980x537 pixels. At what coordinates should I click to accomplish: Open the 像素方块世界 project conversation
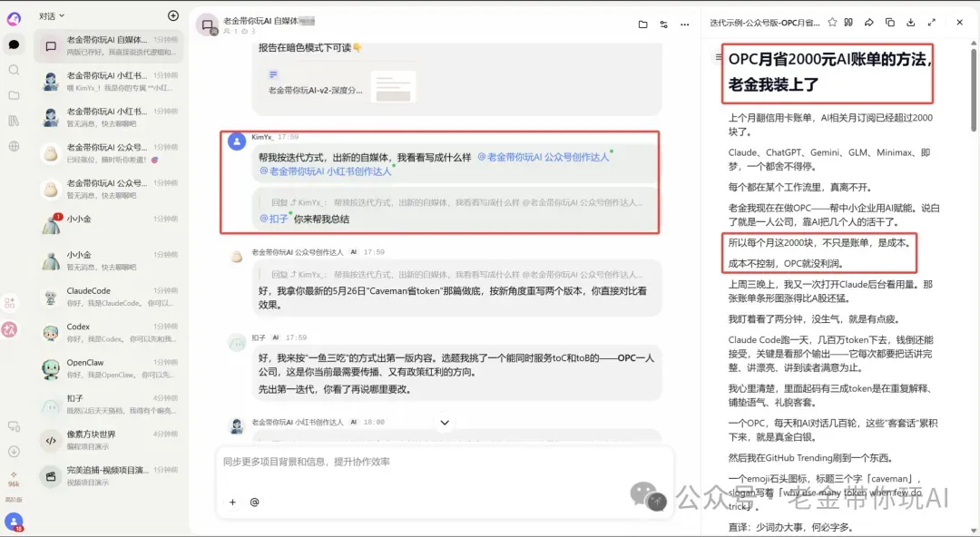pyautogui.click(x=109, y=440)
